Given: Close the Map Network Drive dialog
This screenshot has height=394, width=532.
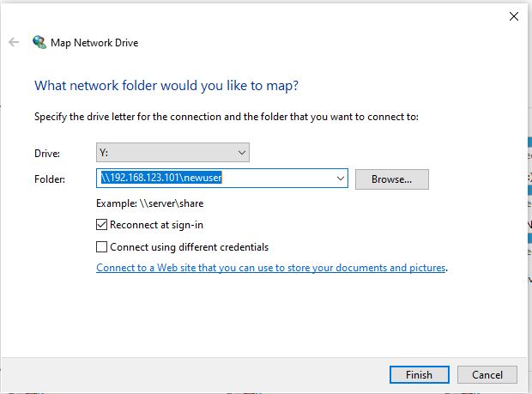Looking at the screenshot, I should 514,15.
